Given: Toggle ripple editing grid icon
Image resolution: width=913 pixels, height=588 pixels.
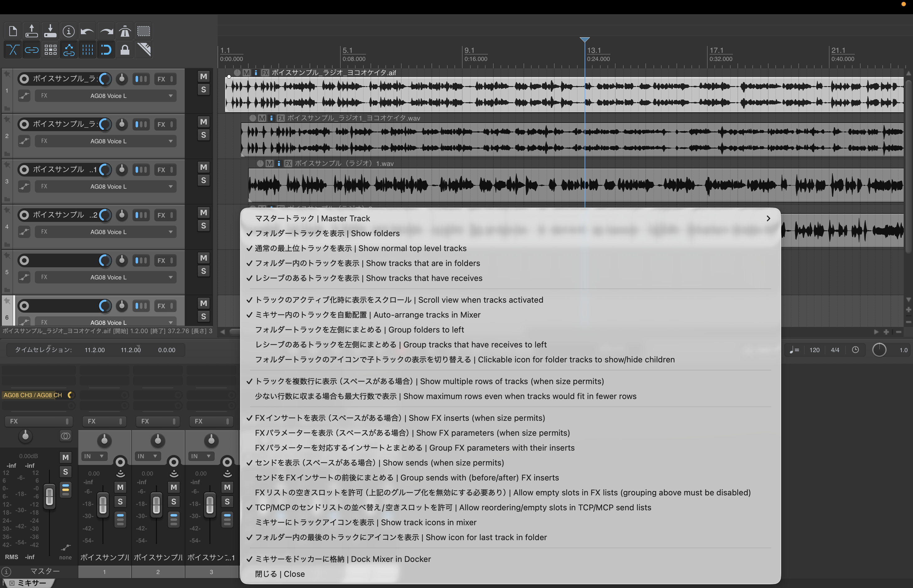Looking at the screenshot, I should click(50, 50).
